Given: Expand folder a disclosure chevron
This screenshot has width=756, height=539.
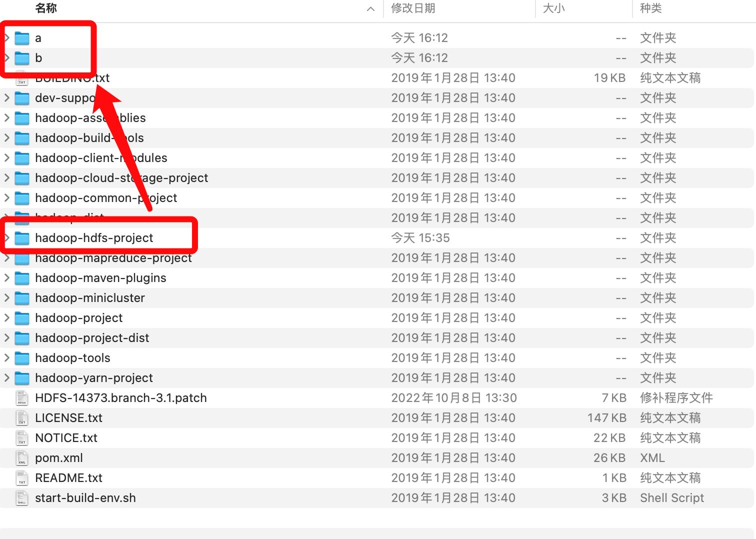Looking at the screenshot, I should pos(7,38).
